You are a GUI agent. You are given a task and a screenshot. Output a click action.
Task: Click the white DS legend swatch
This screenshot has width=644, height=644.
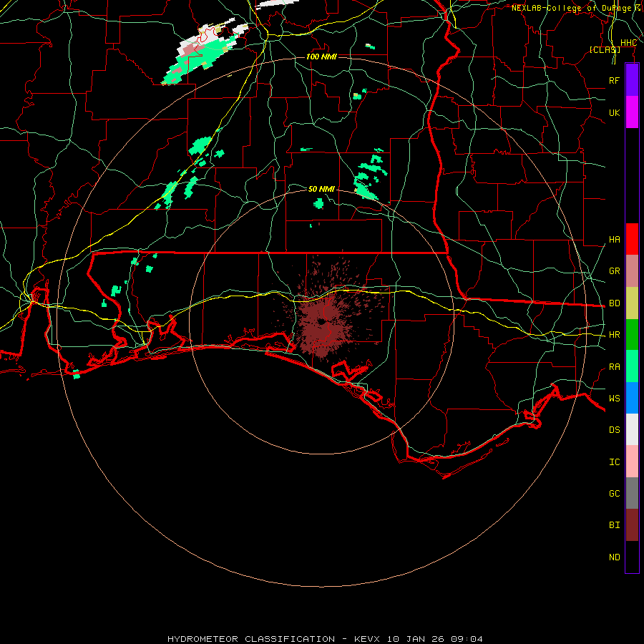pyautogui.click(x=632, y=429)
